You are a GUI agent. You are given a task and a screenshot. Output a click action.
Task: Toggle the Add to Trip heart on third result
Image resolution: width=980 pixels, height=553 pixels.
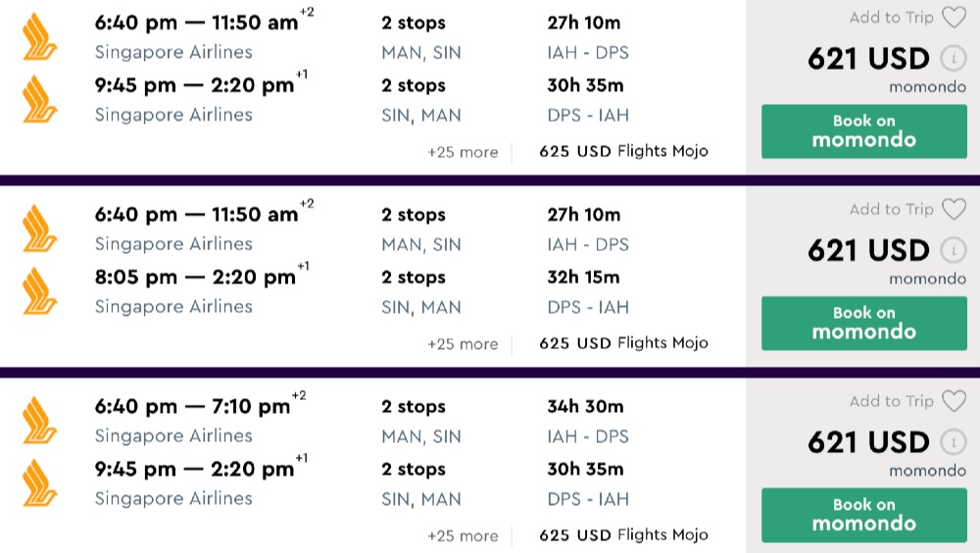pyautogui.click(x=953, y=402)
